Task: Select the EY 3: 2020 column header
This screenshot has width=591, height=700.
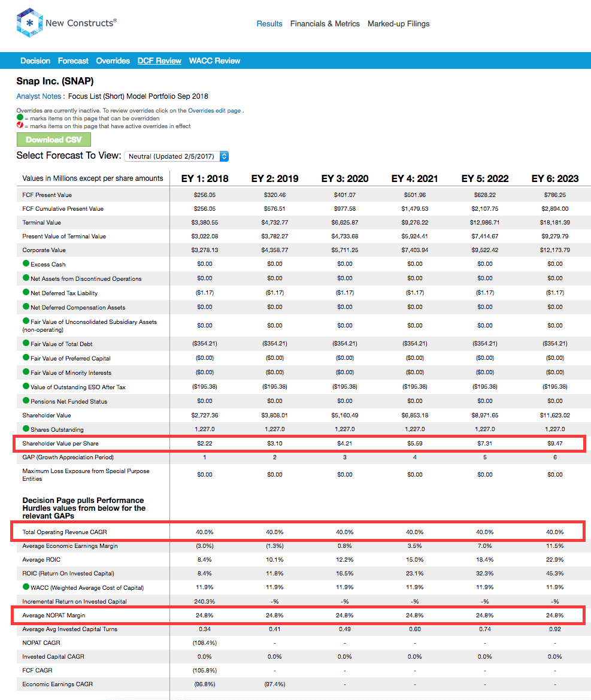Action: tap(345, 178)
